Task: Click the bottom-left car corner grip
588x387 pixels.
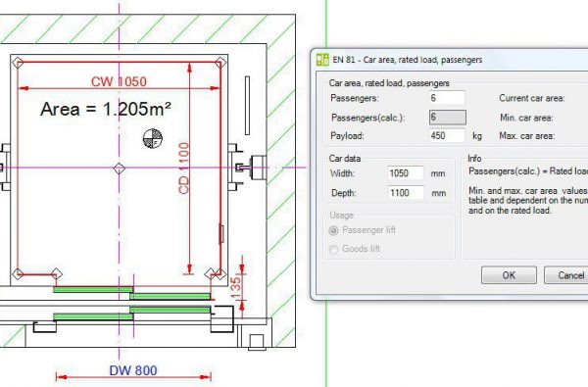Action: pyautogui.click(x=18, y=273)
